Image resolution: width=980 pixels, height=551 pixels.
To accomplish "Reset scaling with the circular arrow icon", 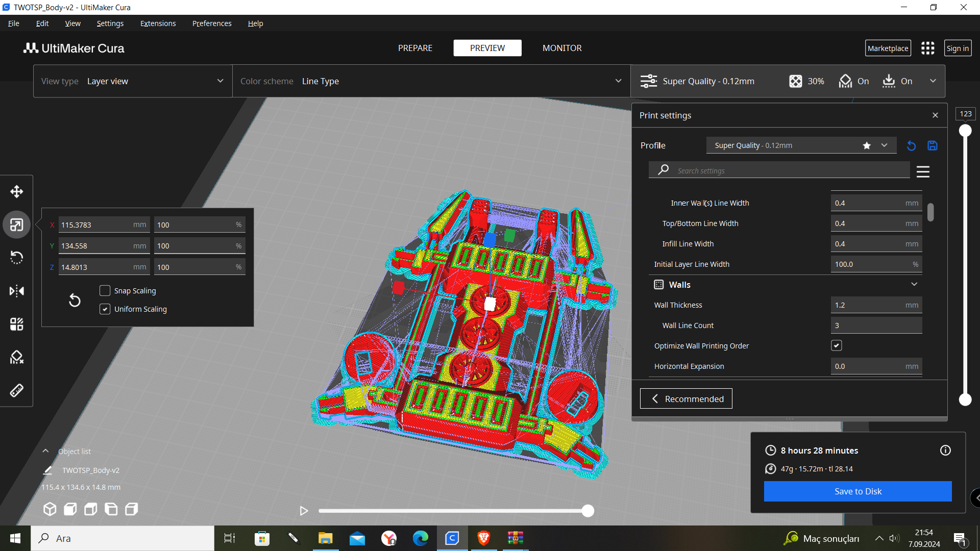I will click(x=75, y=300).
